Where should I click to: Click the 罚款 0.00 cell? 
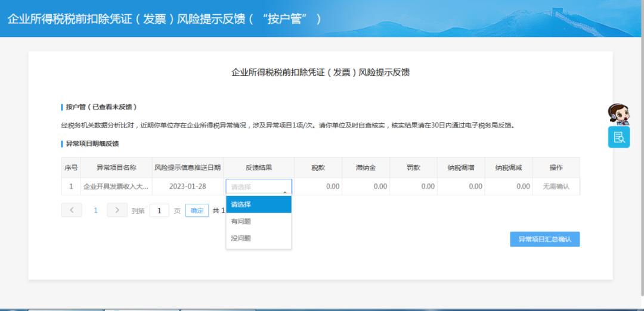tap(414, 186)
